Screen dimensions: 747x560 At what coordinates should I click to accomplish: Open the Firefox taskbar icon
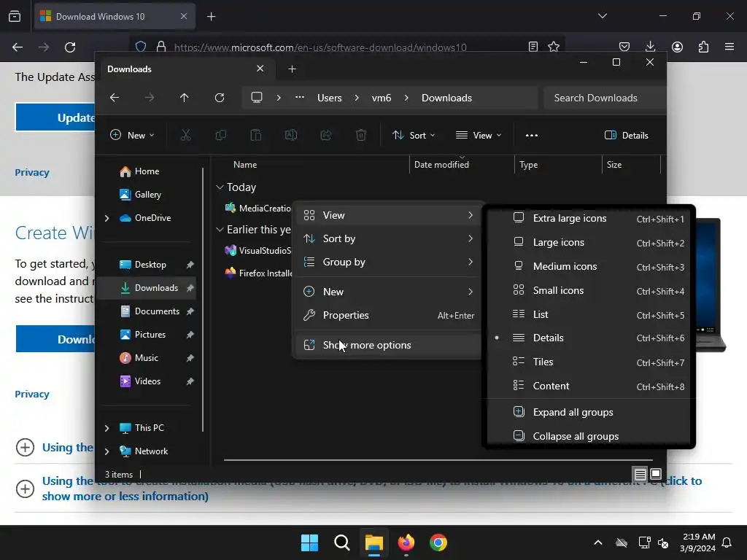406,542
